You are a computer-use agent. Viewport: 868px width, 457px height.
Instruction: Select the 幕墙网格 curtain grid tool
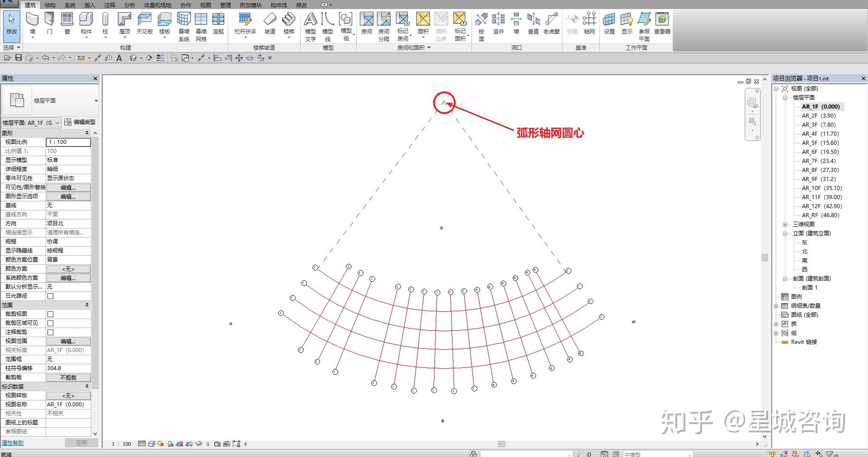click(201, 27)
